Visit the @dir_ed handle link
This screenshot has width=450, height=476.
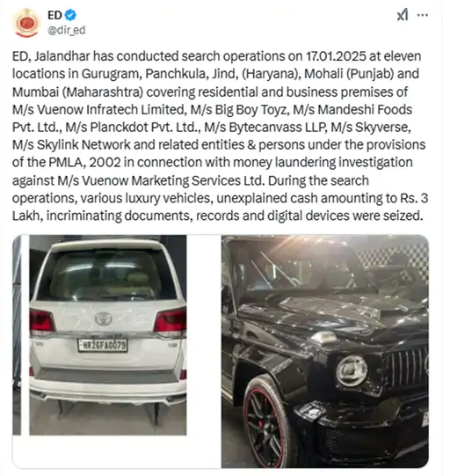click(67, 30)
